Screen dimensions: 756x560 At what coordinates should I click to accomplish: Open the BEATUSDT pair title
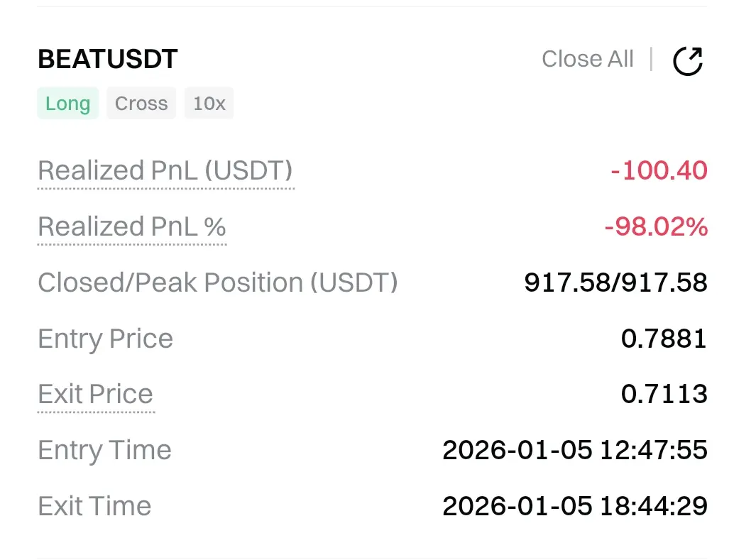[x=107, y=60]
